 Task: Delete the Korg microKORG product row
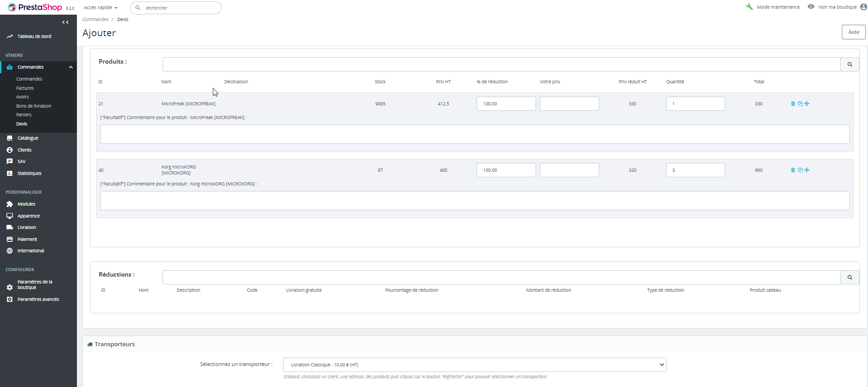793,170
